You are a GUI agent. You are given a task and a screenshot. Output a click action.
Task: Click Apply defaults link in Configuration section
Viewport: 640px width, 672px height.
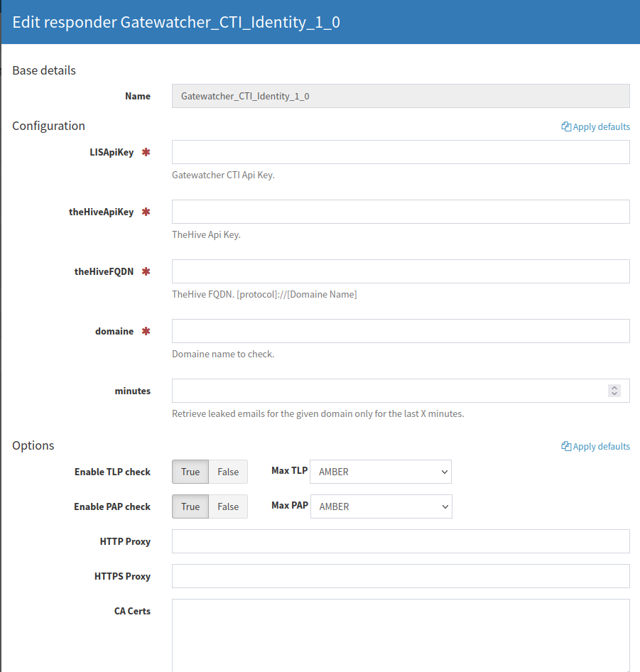[x=595, y=126]
